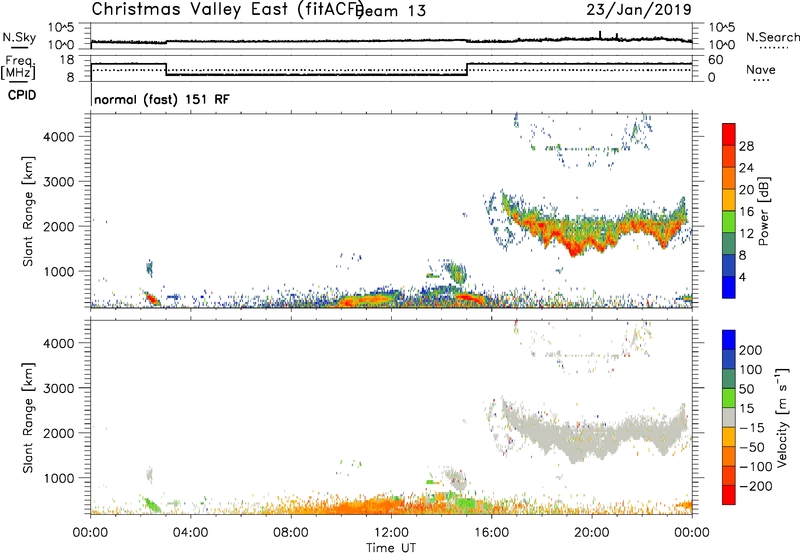Click the '200' value on the Velocity scale
The height and width of the screenshot is (554, 800).
tap(751, 350)
